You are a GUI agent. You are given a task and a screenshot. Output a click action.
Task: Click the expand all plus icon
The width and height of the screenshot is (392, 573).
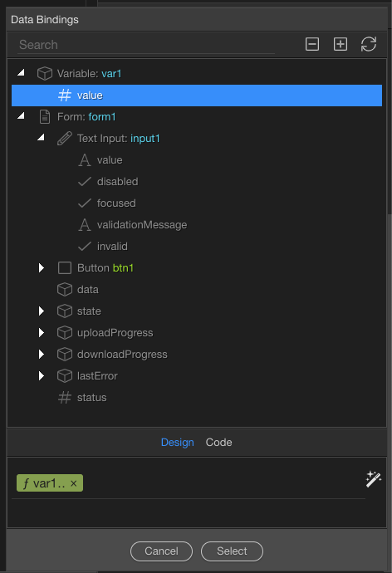pyautogui.click(x=341, y=44)
